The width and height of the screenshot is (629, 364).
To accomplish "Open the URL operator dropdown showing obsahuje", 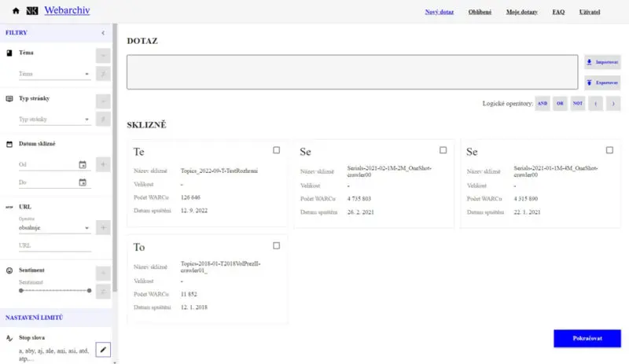I will click(x=53, y=228).
